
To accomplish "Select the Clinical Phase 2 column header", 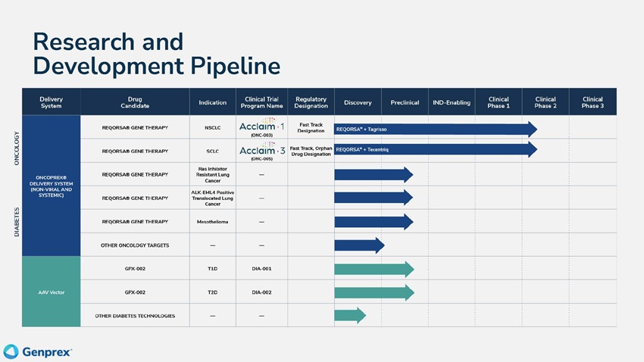I will [x=546, y=102].
